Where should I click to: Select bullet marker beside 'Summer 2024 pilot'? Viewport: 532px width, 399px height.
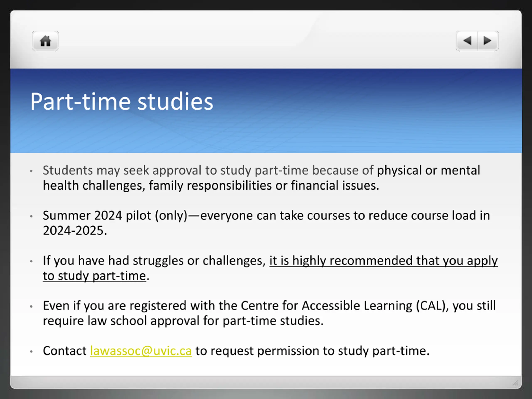pos(31,216)
